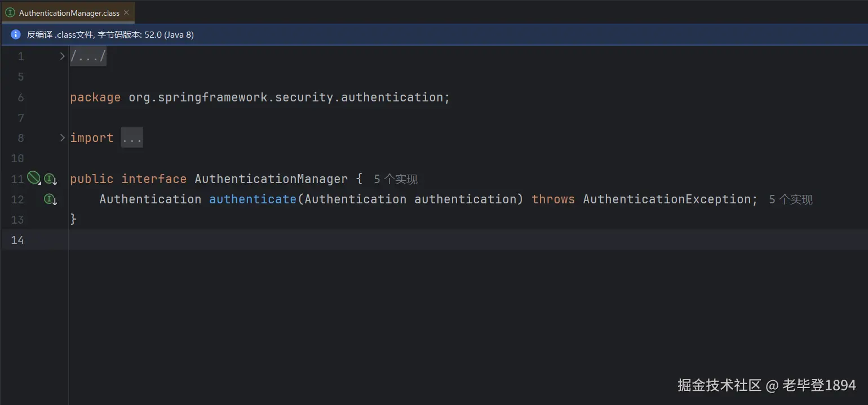Image resolution: width=868 pixels, height=405 pixels.
Task: Click the Authentication return type on line 12
Action: (x=150, y=199)
